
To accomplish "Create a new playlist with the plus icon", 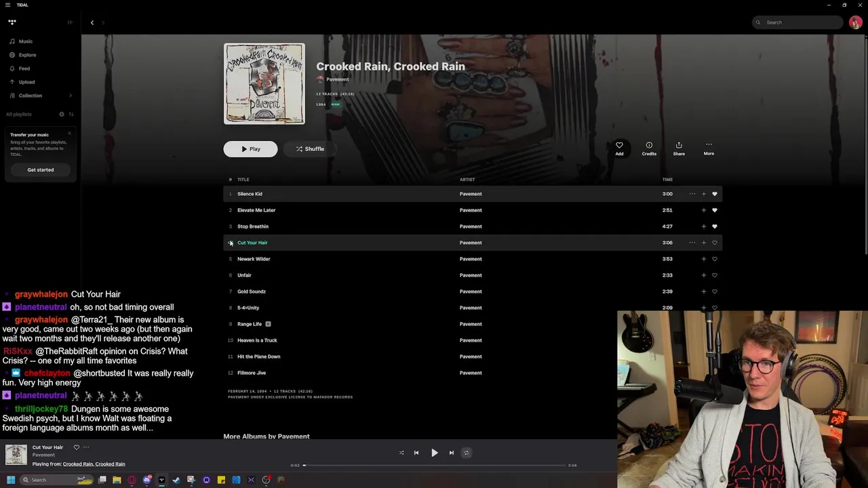I will coord(61,114).
